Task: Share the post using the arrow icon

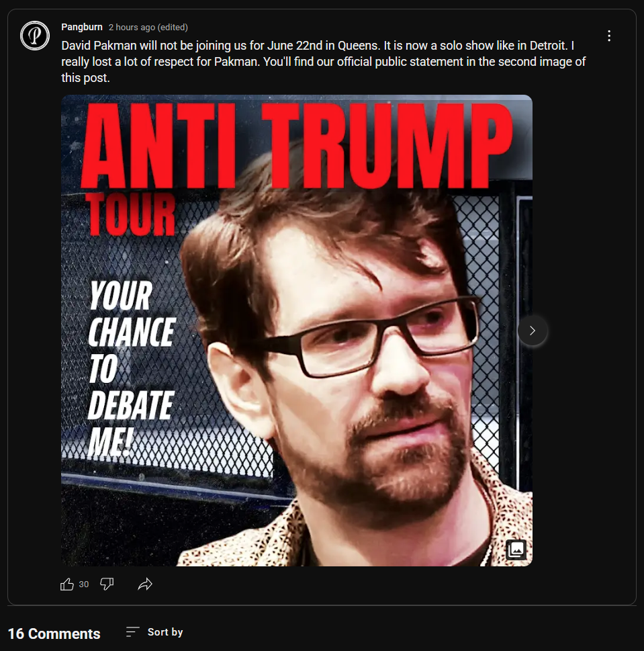Action: 145,584
